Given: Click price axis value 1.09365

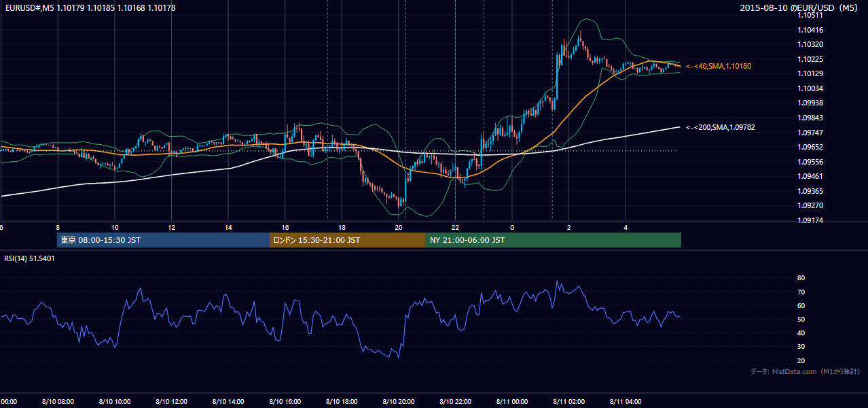Looking at the screenshot, I should click(810, 191).
